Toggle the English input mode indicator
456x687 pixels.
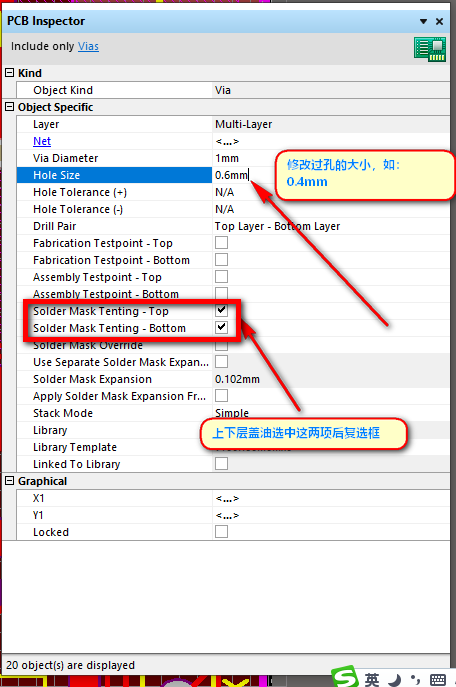[x=372, y=680]
